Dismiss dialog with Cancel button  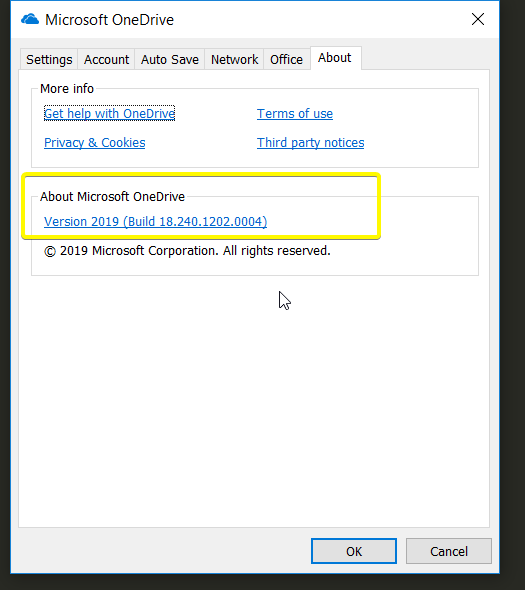449,551
